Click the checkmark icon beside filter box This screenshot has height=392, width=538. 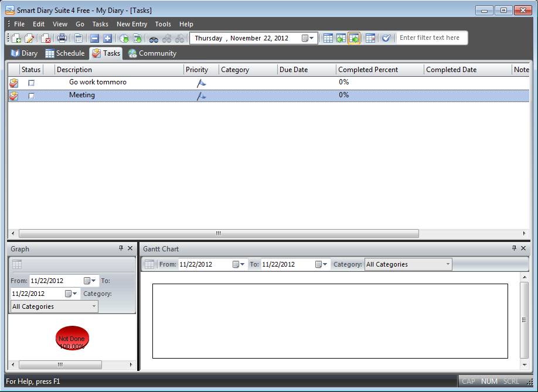(386, 38)
